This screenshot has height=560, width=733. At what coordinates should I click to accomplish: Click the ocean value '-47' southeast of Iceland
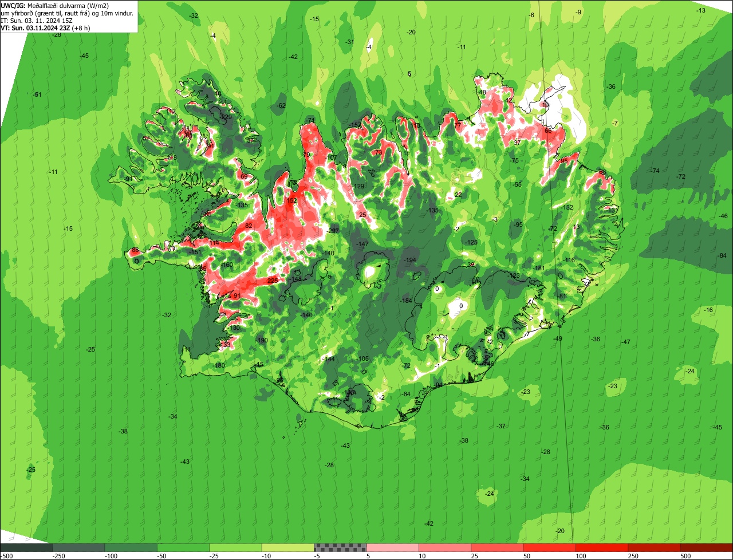626,342
